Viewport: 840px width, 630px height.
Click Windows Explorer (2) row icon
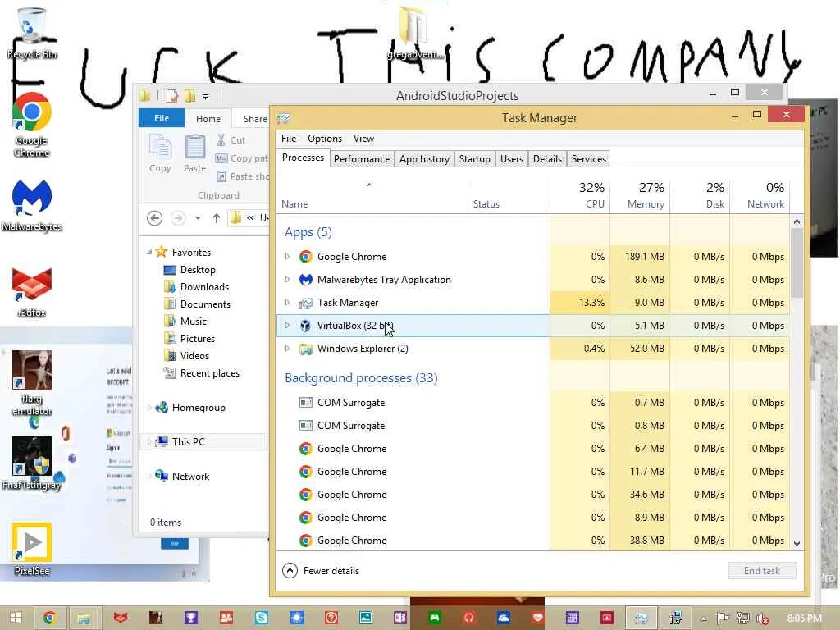(x=305, y=349)
